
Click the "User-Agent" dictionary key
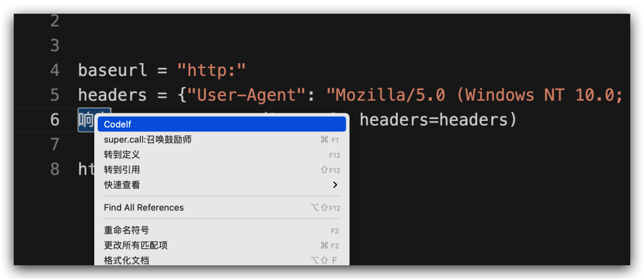coord(247,95)
